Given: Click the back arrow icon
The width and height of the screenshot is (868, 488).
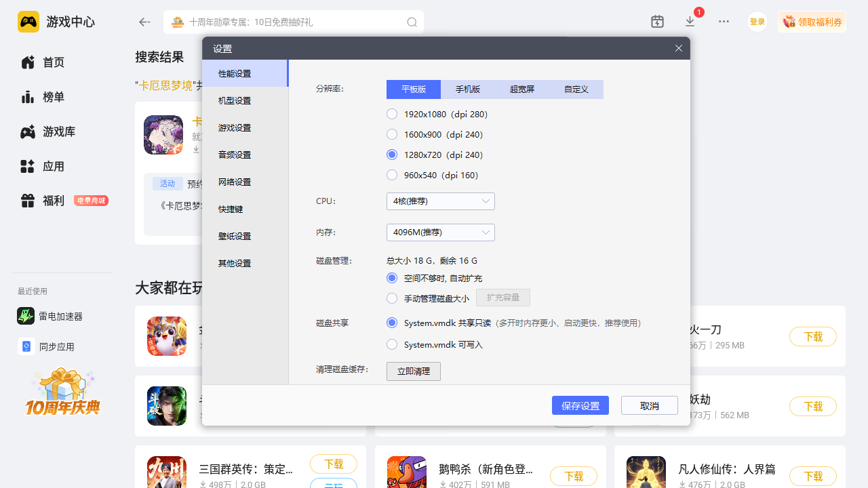Looking at the screenshot, I should (x=144, y=22).
